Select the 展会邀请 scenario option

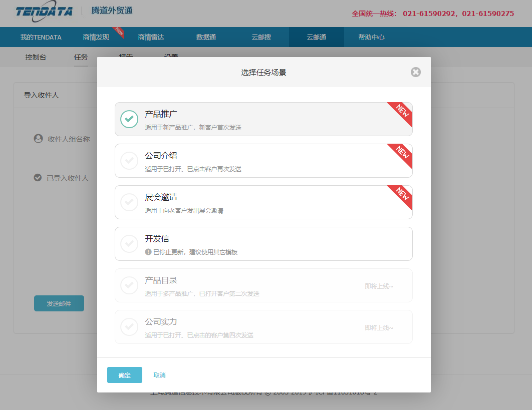(263, 202)
